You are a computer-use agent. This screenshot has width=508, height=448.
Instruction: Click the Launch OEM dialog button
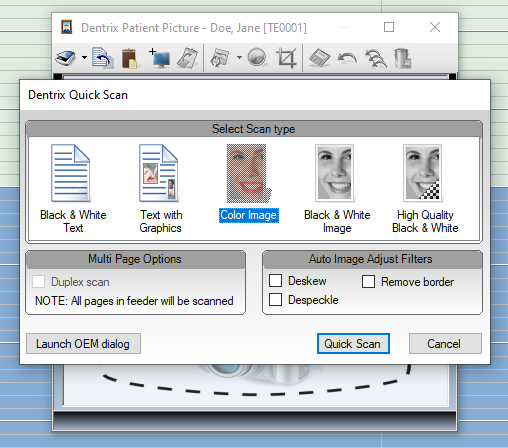pos(83,344)
